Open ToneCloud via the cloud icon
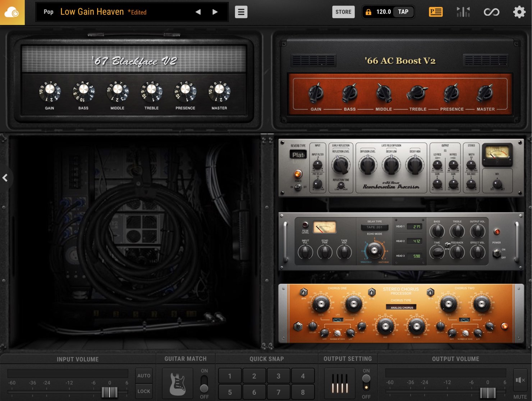 (x=12, y=12)
